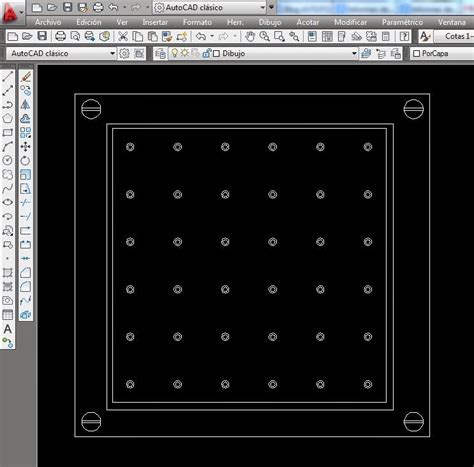Select the Move tool

pos(25,146)
